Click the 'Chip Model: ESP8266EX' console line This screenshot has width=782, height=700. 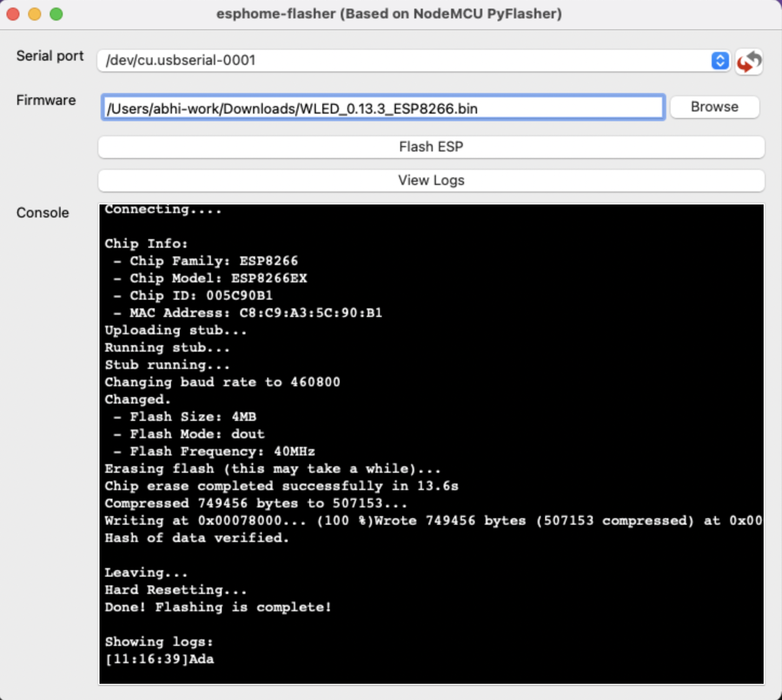(210, 278)
